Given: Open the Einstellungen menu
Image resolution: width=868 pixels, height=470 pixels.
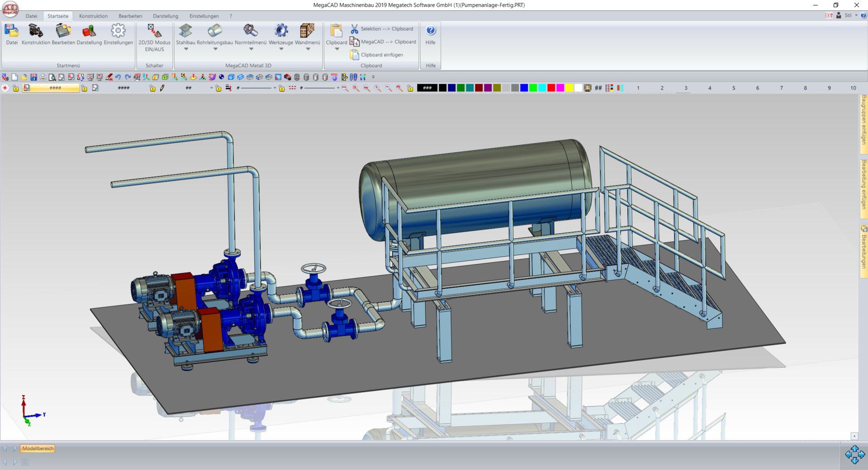Looking at the screenshot, I should point(204,16).
